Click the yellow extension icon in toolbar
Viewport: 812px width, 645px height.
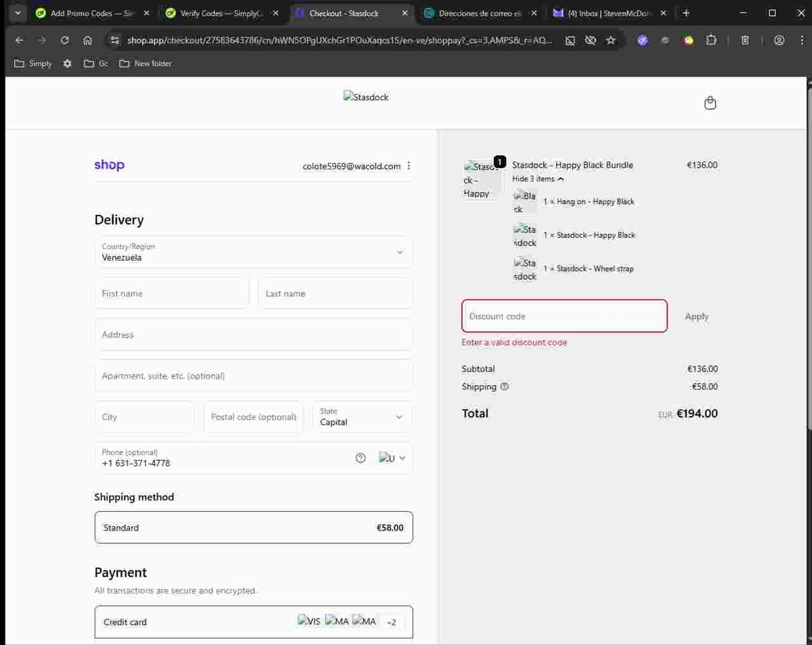coord(688,40)
